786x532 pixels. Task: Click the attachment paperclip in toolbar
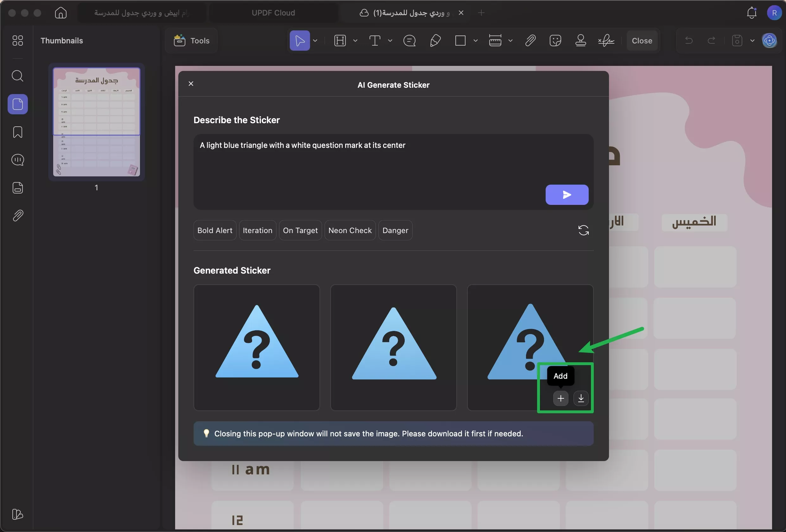pyautogui.click(x=530, y=41)
